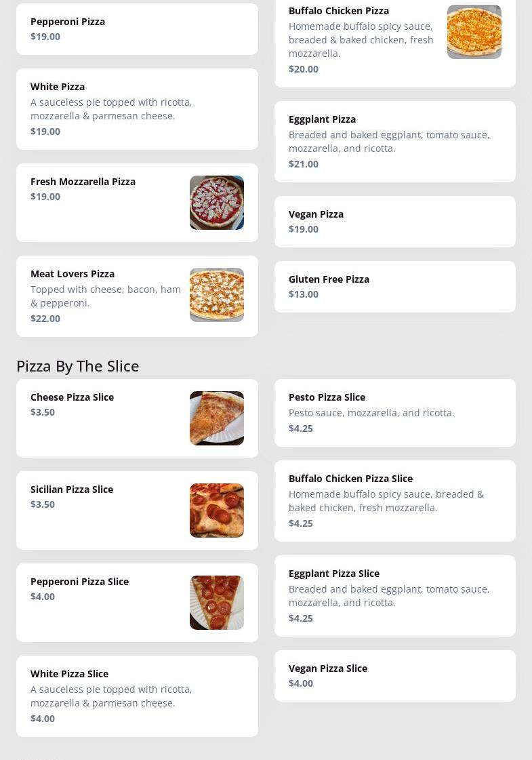Viewport: 532px width, 760px height.
Task: Open the White Pizza Slice entry
Action: click(137, 696)
